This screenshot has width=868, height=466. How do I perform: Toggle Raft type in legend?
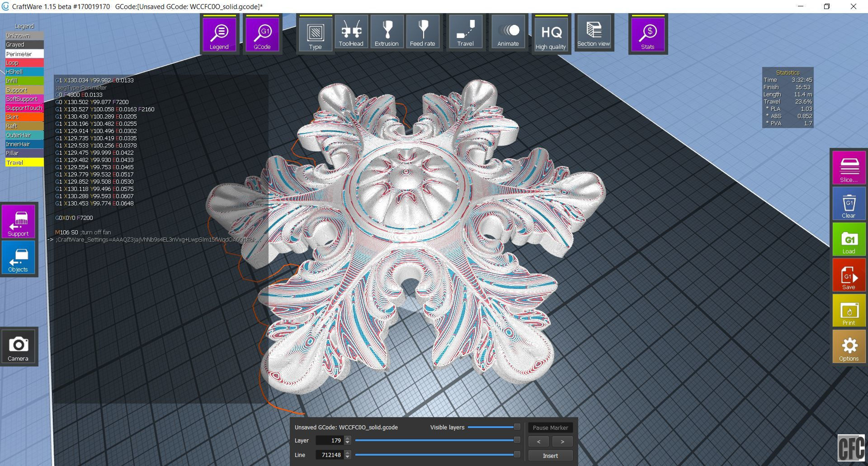coord(24,126)
